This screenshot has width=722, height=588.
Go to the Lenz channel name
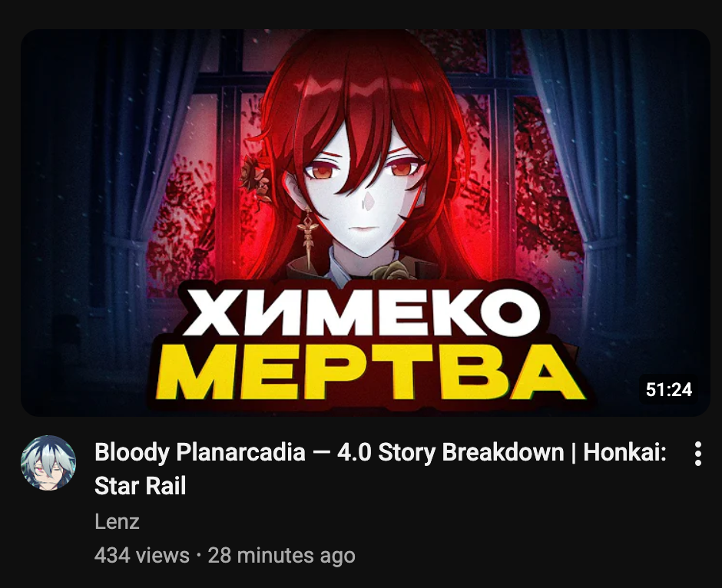tap(117, 522)
